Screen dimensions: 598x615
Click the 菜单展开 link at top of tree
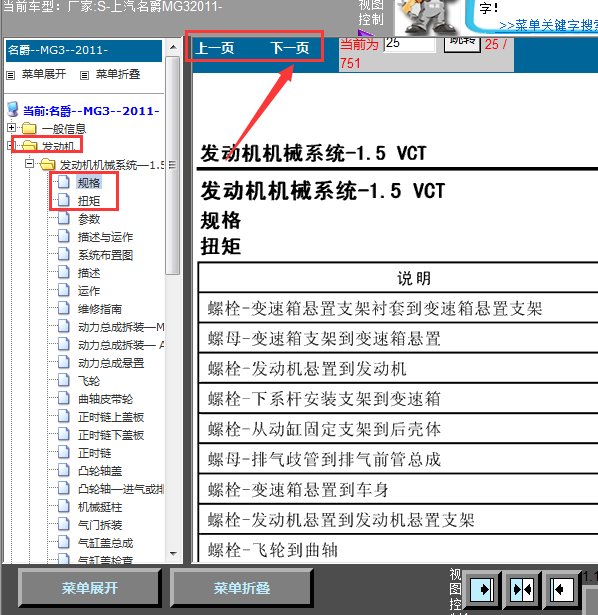[44, 74]
